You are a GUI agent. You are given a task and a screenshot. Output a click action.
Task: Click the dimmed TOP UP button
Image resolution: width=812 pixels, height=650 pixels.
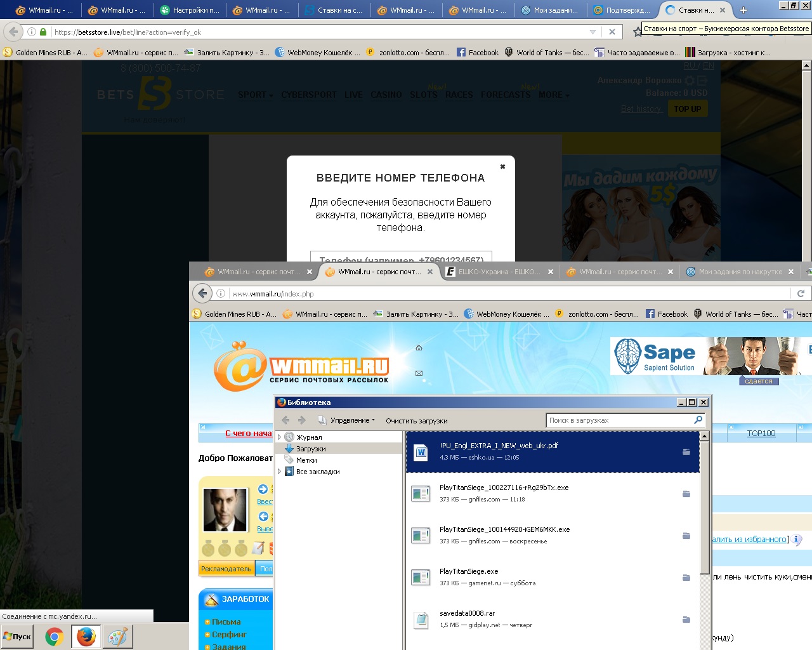pos(688,109)
